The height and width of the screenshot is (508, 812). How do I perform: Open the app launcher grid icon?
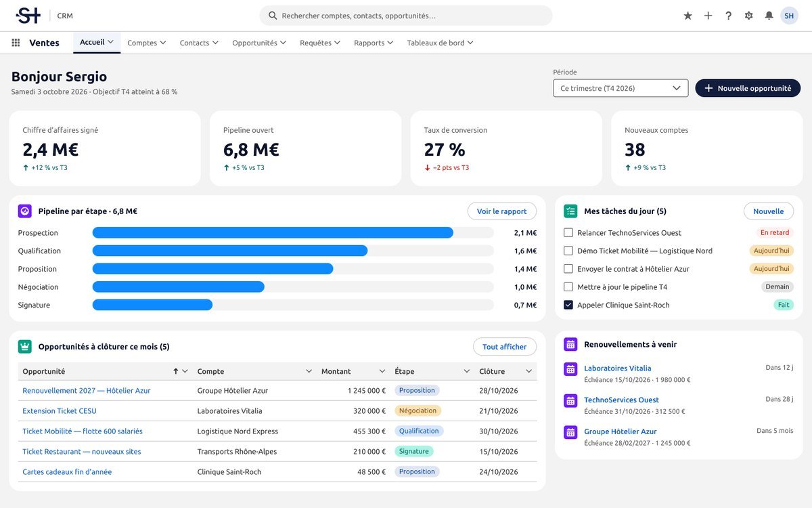click(16, 43)
